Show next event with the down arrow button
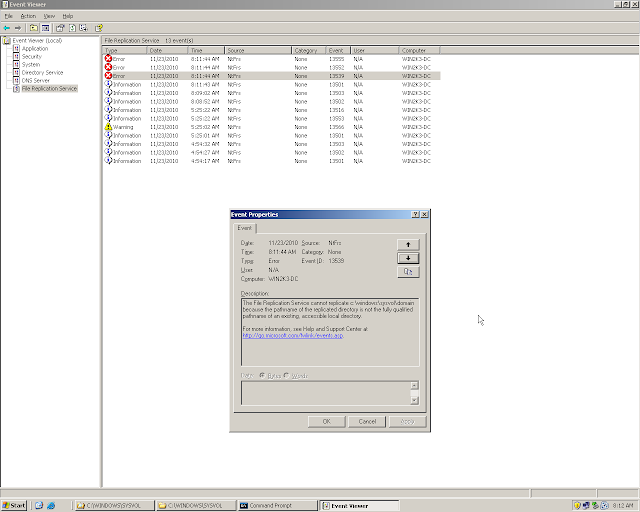This screenshot has width=640, height=512. point(408,258)
